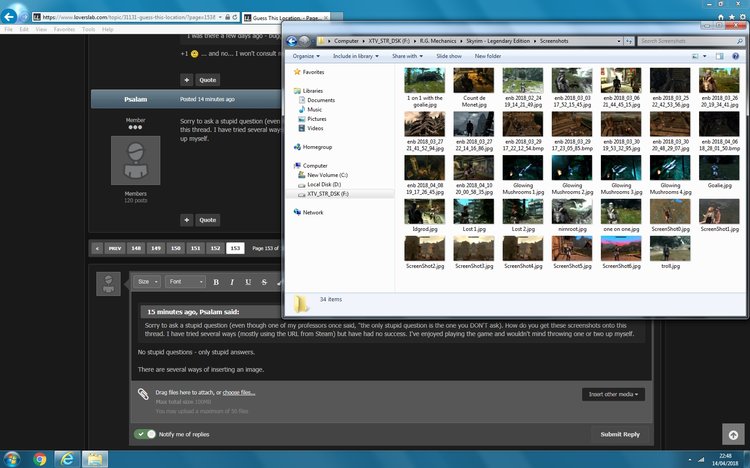This screenshot has height=468, width=750.
Task: Open the Size dropdown in reply editor
Action: click(147, 282)
